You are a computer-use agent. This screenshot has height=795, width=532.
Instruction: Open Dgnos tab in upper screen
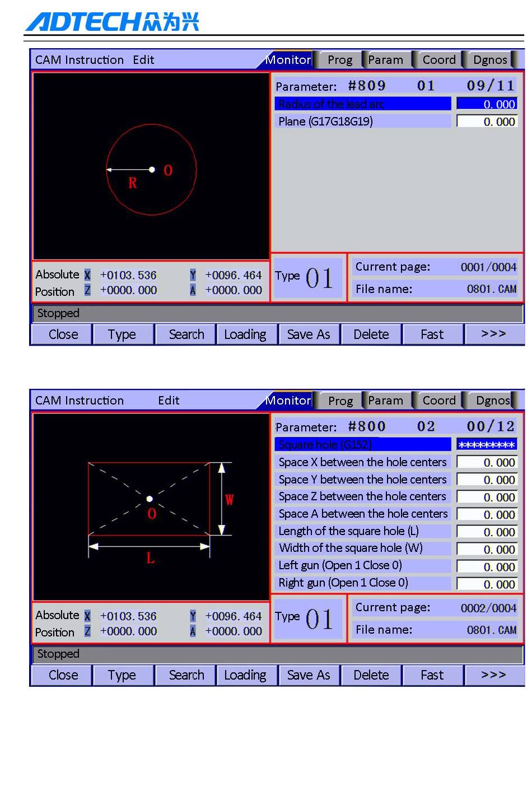490,60
